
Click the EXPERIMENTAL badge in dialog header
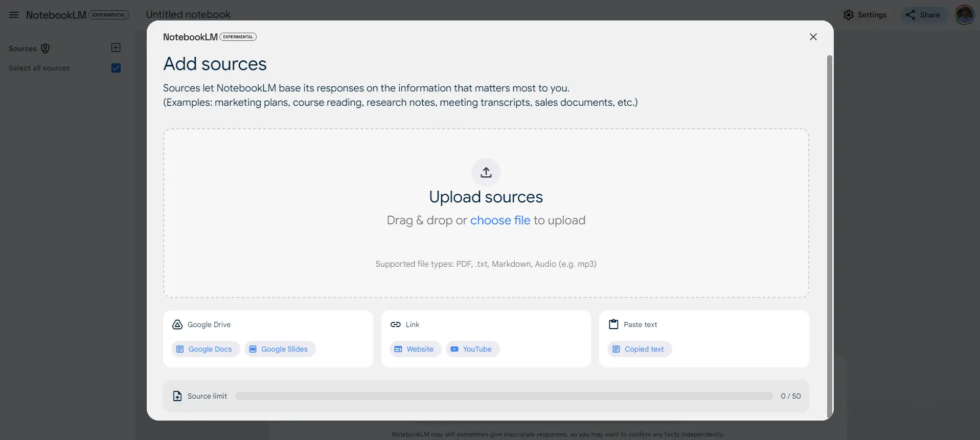point(238,37)
